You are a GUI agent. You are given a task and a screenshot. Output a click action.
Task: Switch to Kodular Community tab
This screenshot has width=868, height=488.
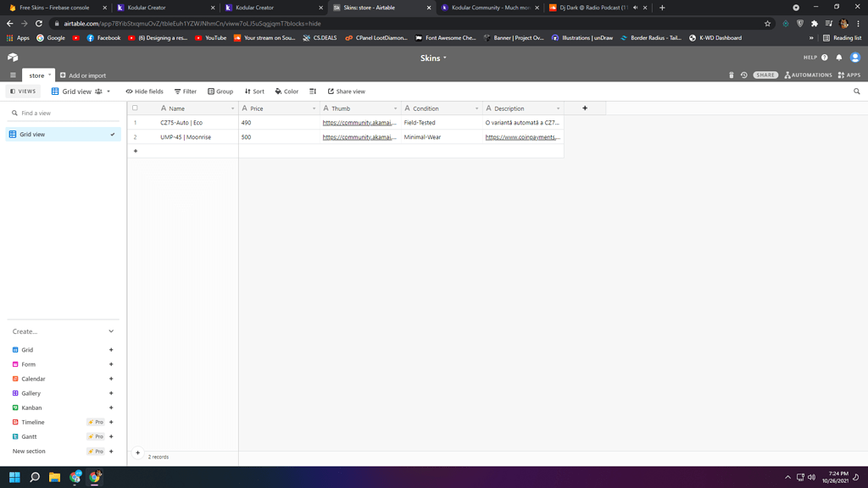click(x=488, y=8)
